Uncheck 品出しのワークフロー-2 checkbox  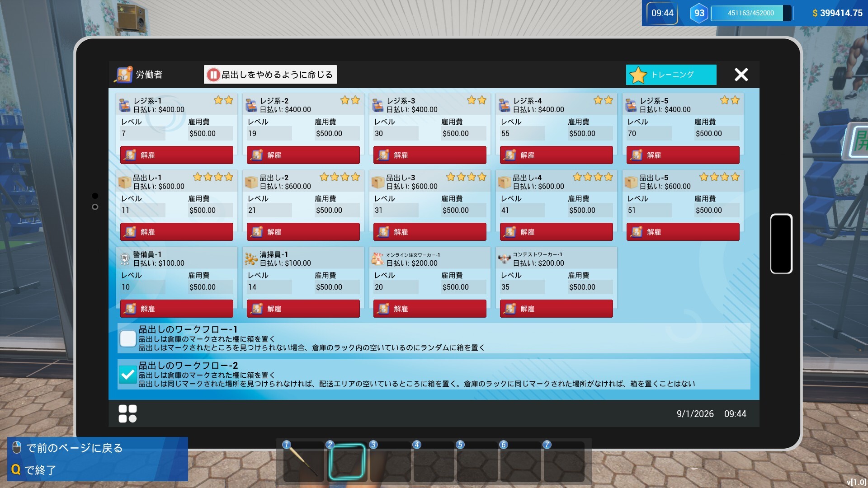pos(128,375)
